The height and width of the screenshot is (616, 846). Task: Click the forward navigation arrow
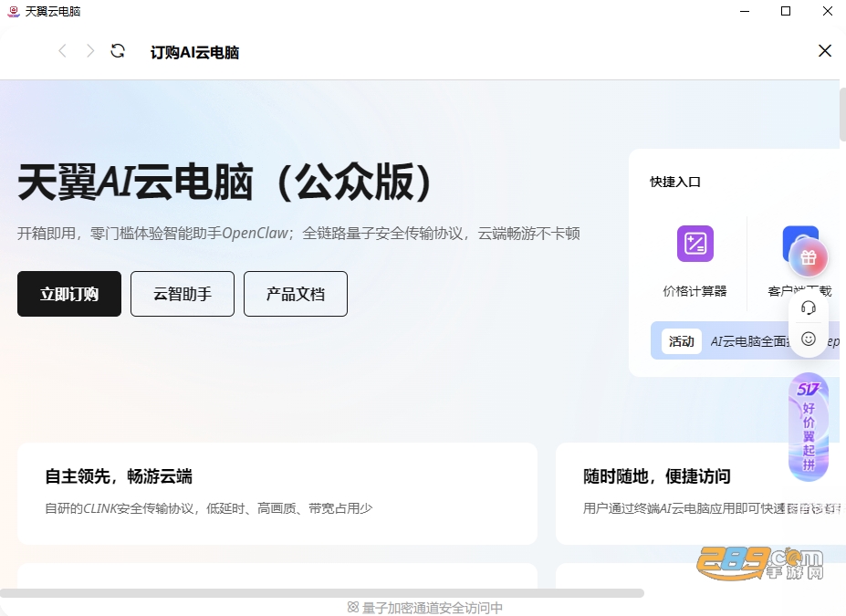click(x=90, y=51)
